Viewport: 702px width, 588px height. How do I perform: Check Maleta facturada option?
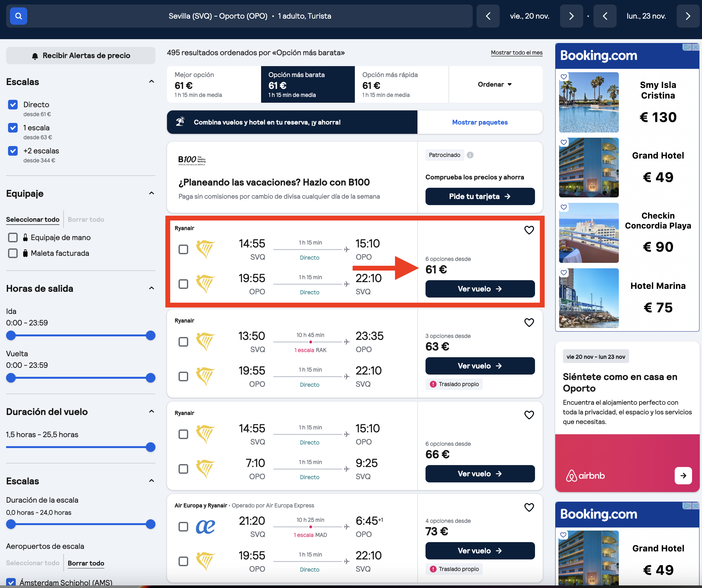tap(13, 253)
